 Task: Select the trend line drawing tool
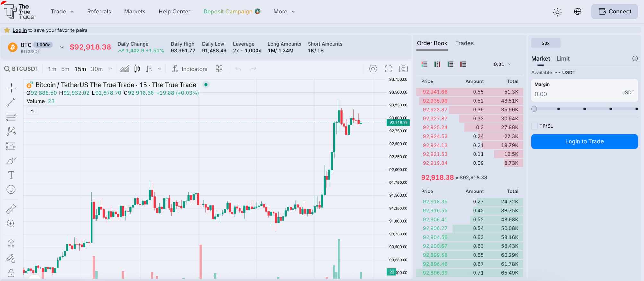[x=11, y=102]
